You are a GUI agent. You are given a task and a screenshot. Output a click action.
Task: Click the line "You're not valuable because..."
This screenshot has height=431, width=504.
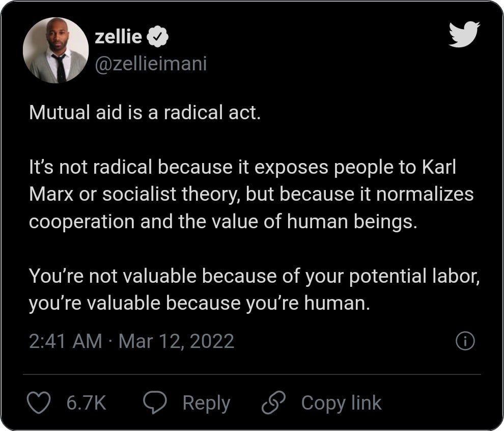[255, 276]
